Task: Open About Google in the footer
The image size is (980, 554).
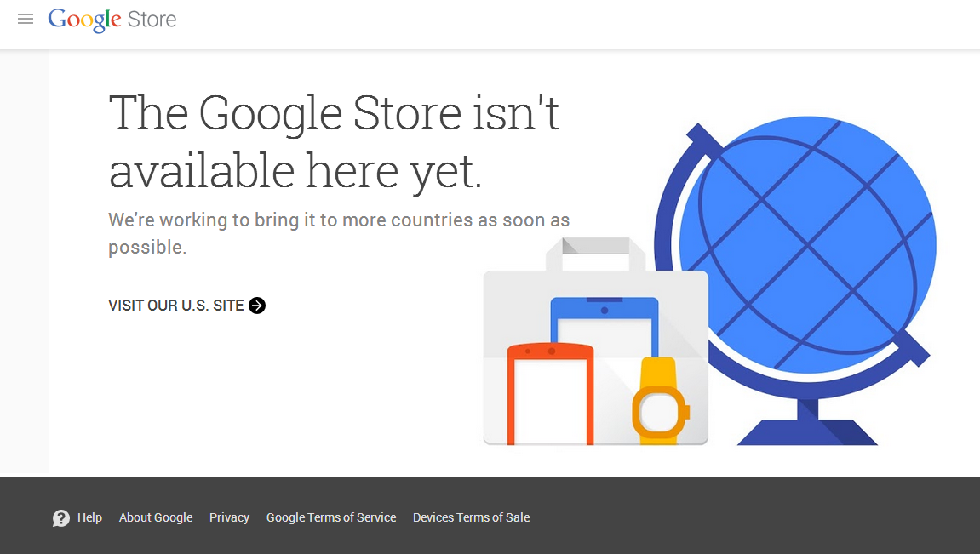Action: 156,517
